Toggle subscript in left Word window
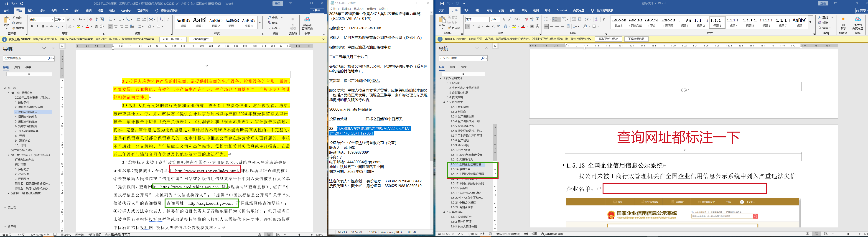The height and width of the screenshot is (237, 868). [57, 26]
